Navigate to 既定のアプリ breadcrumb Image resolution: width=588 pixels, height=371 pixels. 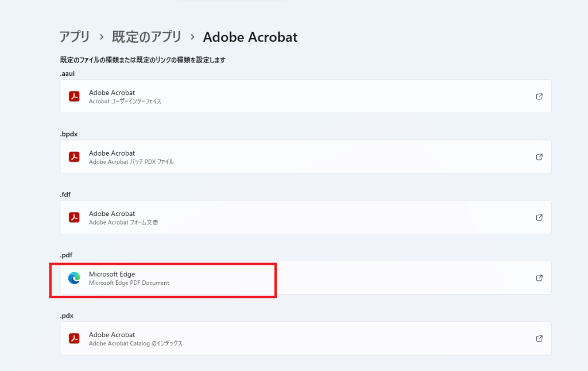[x=146, y=37]
